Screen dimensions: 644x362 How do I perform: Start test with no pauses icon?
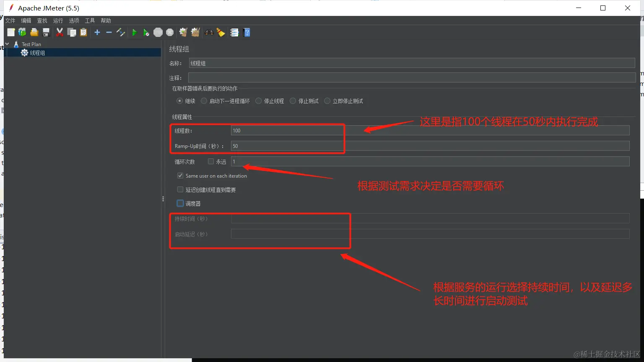coord(146,32)
